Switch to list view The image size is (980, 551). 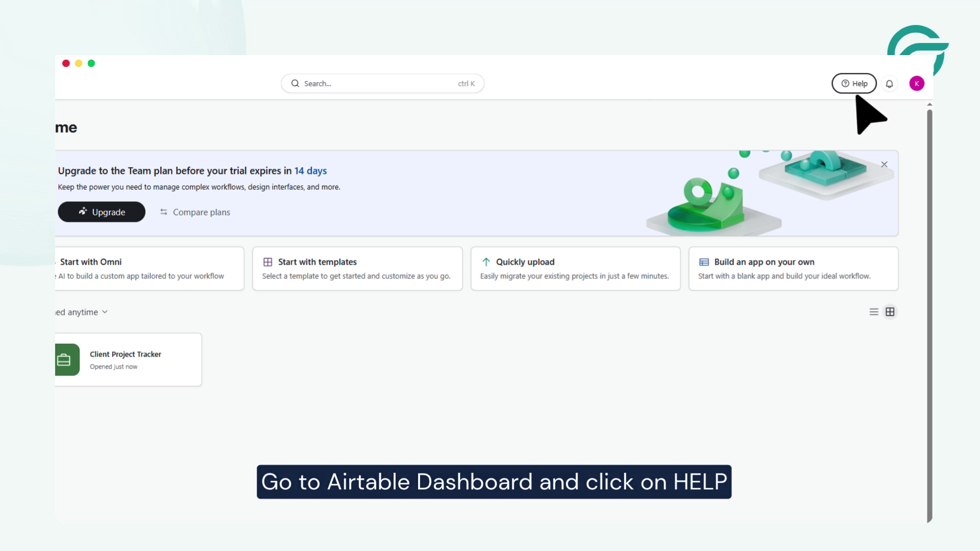[874, 312]
